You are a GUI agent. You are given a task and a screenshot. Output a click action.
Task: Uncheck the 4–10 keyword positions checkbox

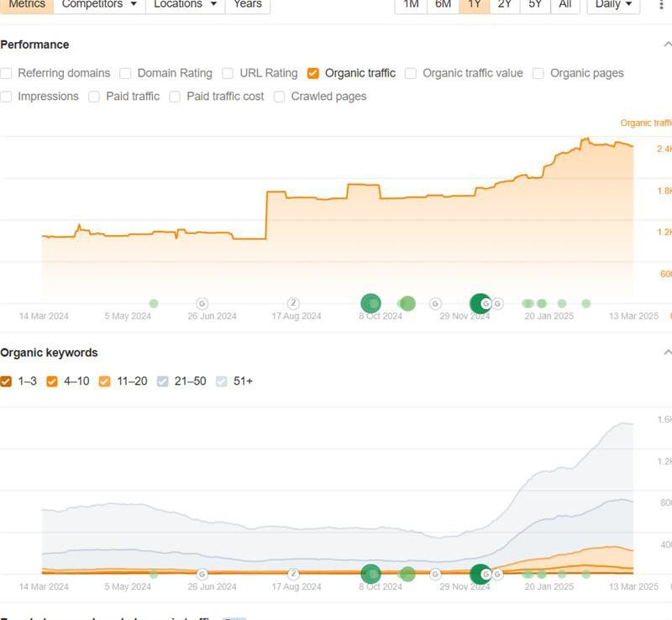pos(52,381)
